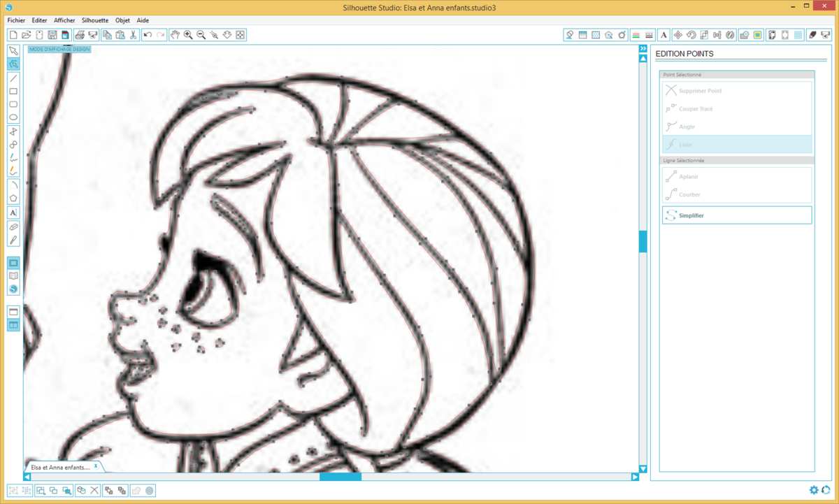Click the Simplifier button
The width and height of the screenshot is (839, 504).
(x=737, y=215)
